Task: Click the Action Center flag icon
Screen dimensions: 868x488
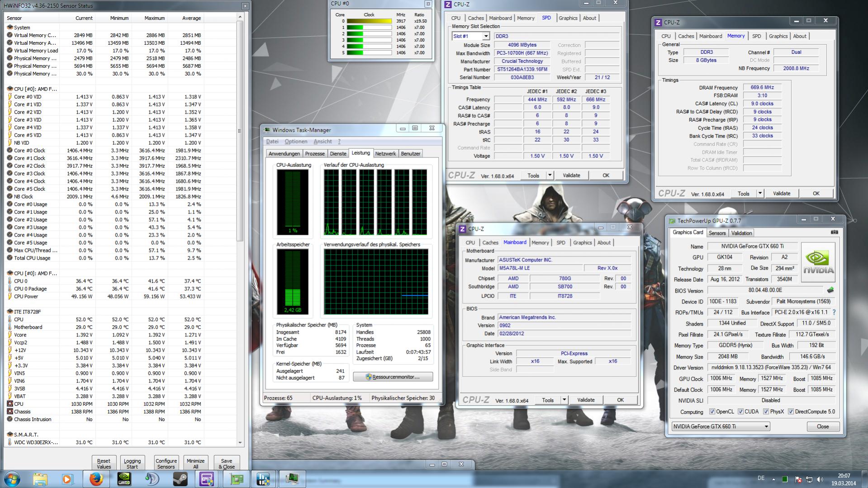Action: coord(798,479)
